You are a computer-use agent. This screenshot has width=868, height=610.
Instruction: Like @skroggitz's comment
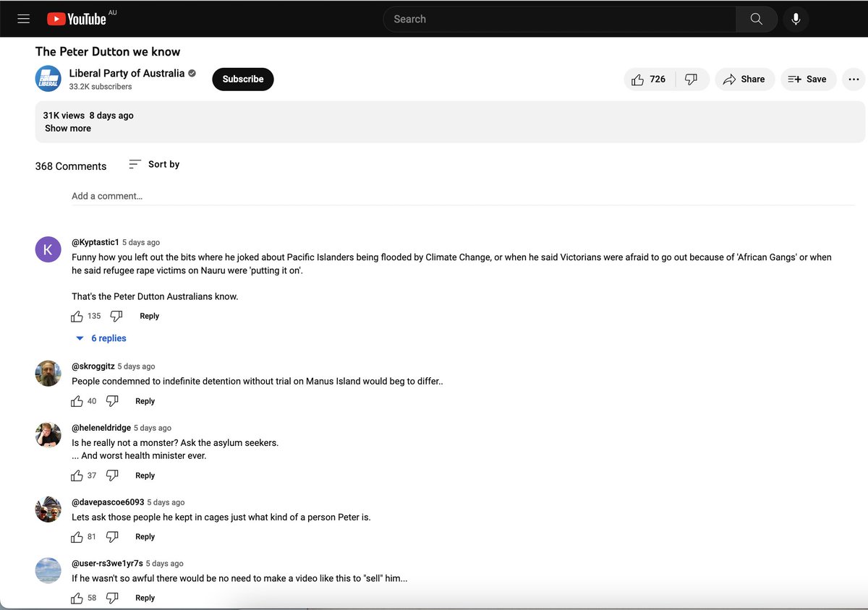pos(77,401)
